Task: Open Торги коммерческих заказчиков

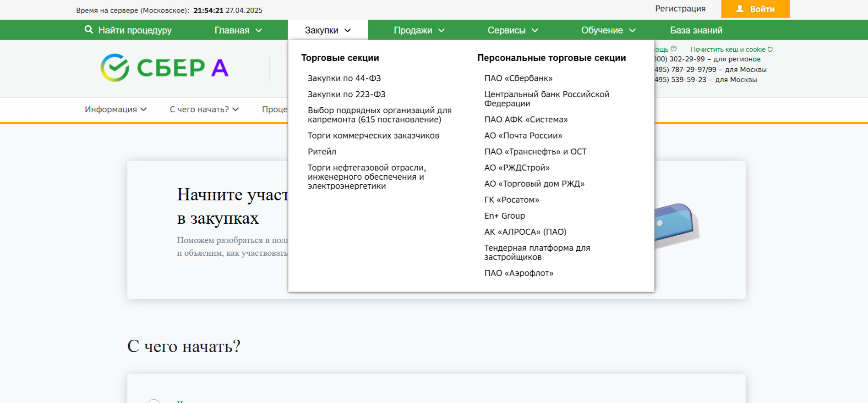Action: [x=373, y=136]
